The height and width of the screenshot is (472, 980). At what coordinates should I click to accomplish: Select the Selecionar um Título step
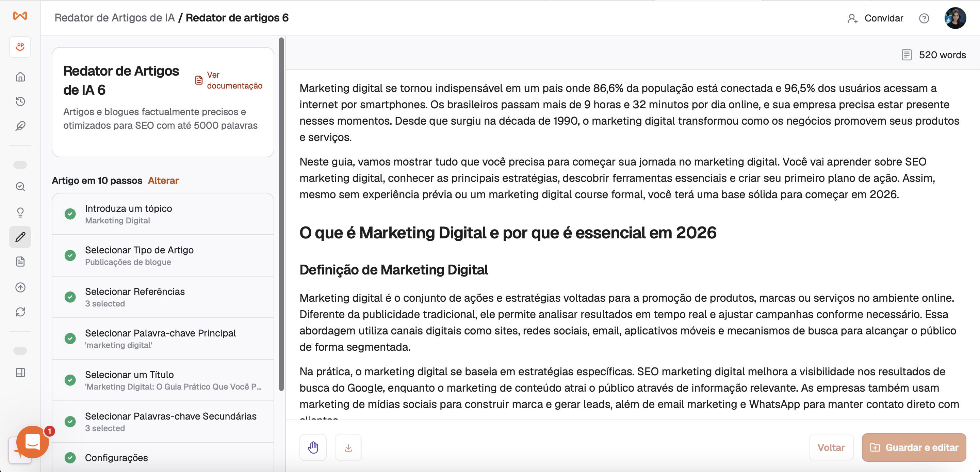[163, 380]
